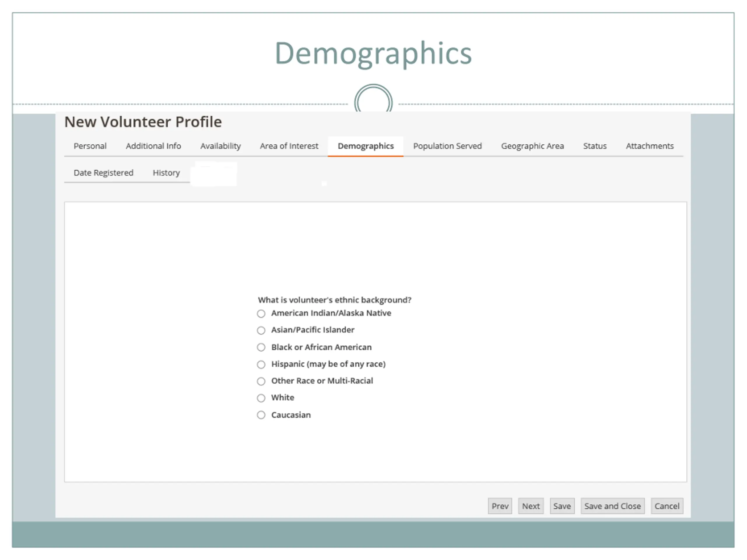Open the Personal tab
The height and width of the screenshot is (560, 747).
tap(90, 146)
